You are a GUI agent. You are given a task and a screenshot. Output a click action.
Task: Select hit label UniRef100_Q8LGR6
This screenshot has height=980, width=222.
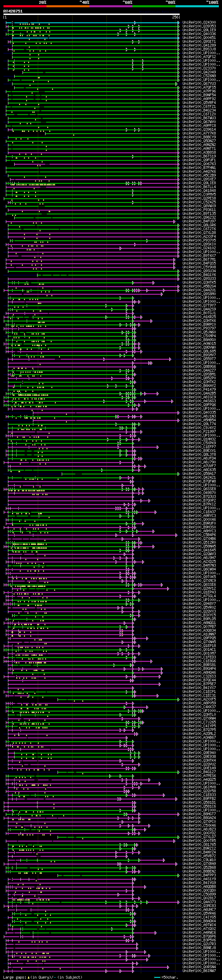[199, 225]
